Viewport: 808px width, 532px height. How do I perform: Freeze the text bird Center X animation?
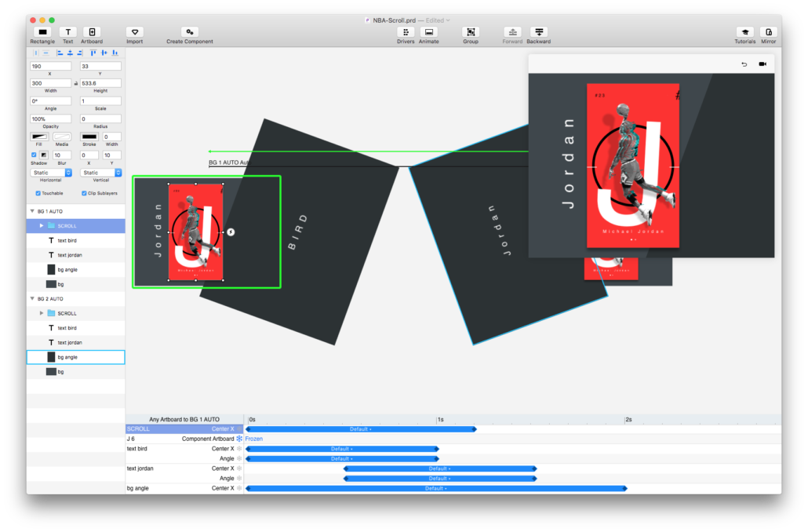coord(239,449)
